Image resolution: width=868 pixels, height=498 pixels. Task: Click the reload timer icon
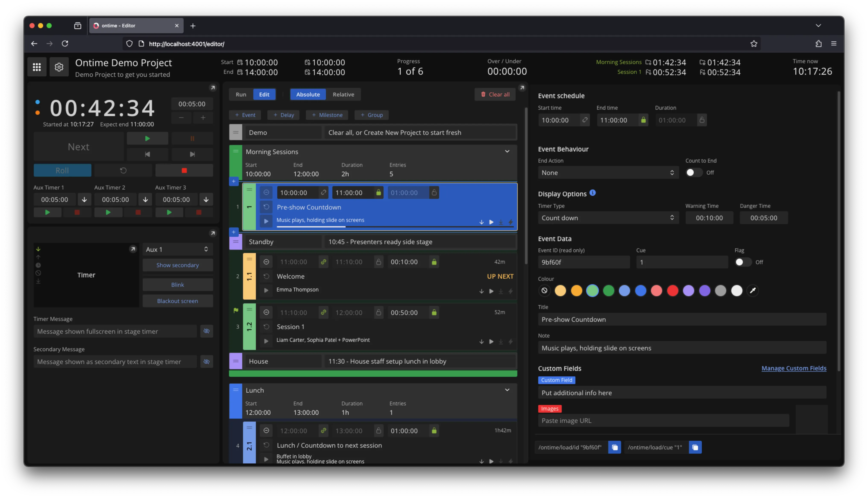pyautogui.click(x=123, y=170)
